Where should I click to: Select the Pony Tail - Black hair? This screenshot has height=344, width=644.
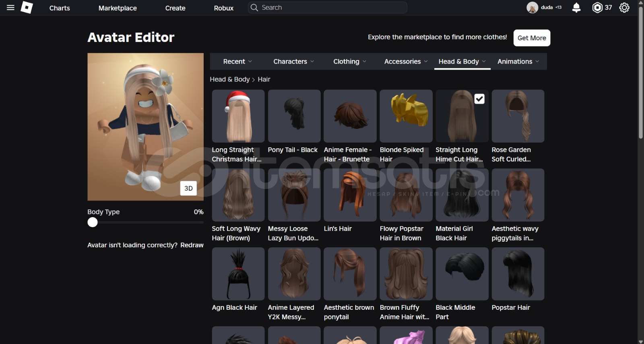coord(294,116)
